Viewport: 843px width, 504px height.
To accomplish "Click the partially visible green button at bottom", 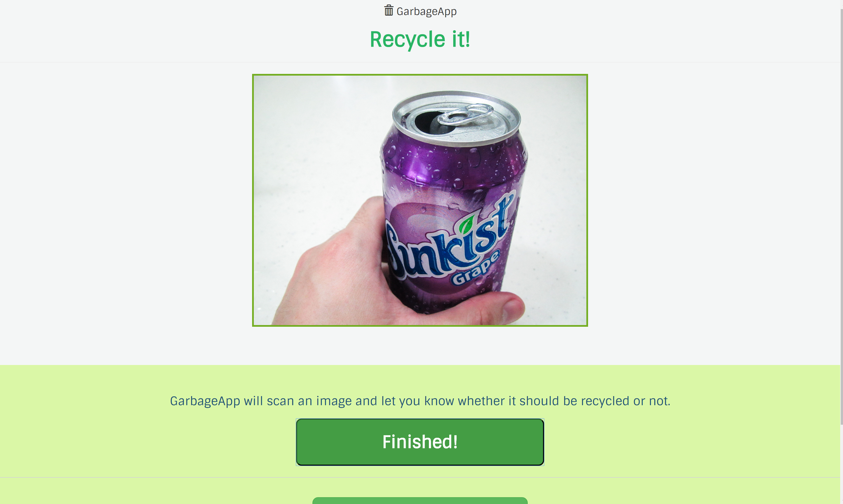I will (420, 501).
